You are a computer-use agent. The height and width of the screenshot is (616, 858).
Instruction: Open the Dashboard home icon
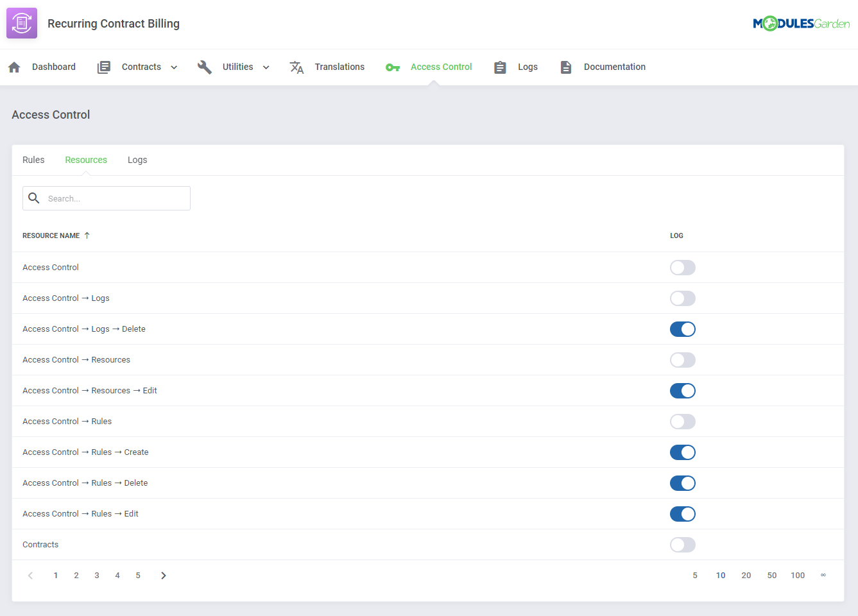13,66
